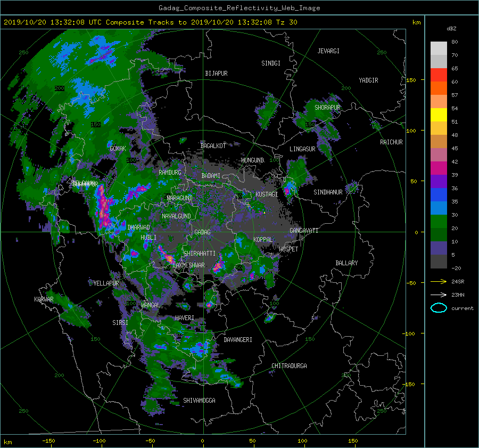Click the NAVALGUND city label
The image size is (479, 448).
(x=176, y=216)
